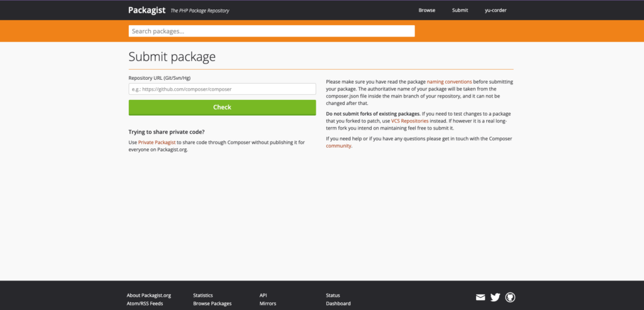Image resolution: width=644 pixels, height=310 pixels.
Task: Open the Statistics footer link
Action: click(203, 295)
